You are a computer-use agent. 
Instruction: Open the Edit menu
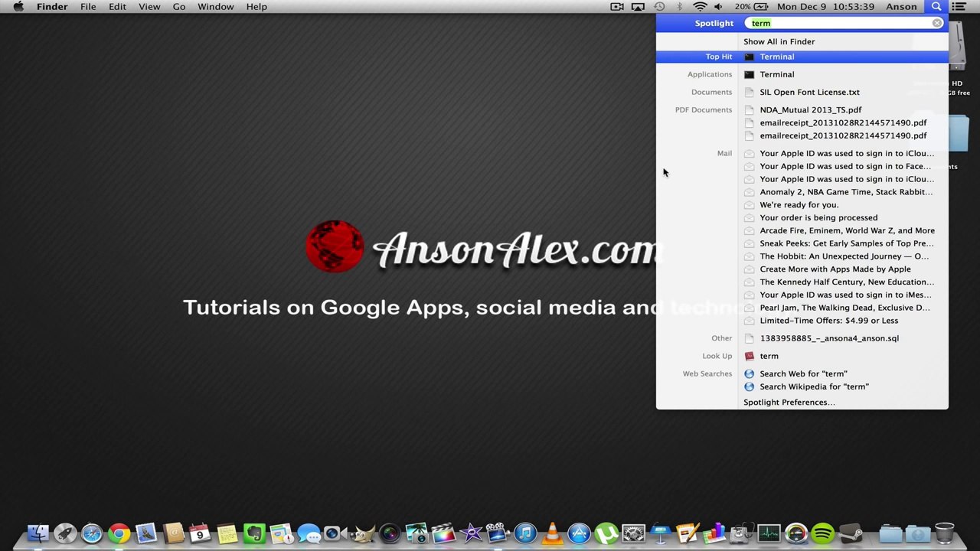pyautogui.click(x=117, y=7)
